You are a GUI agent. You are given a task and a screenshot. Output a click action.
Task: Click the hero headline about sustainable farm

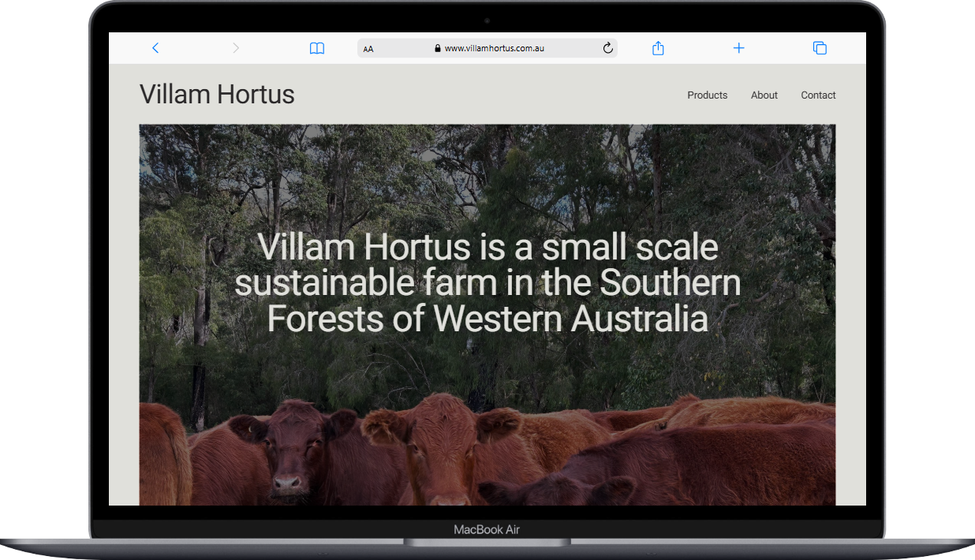click(487, 283)
